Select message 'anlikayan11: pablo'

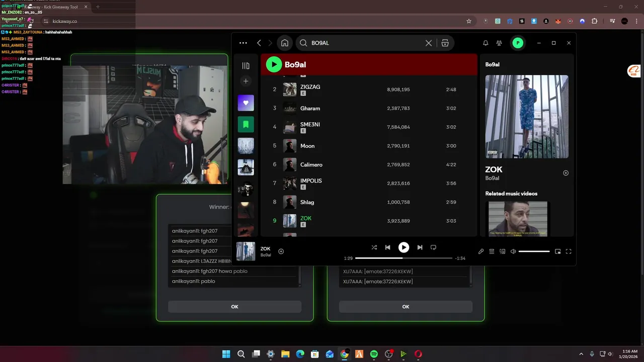pyautogui.click(x=193, y=281)
